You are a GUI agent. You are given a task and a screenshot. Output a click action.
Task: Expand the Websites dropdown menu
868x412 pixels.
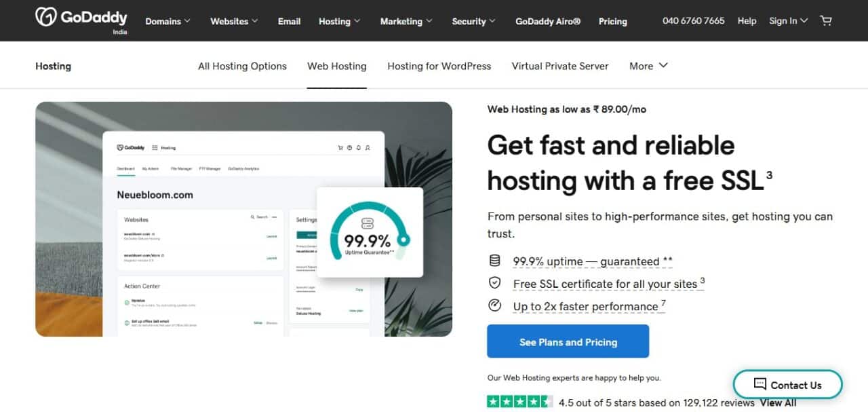(x=234, y=21)
